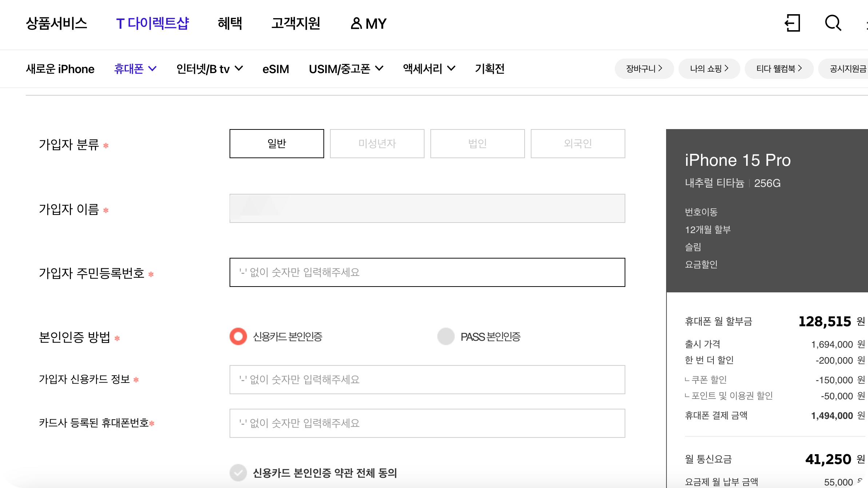Screen dimensions: 868x488
Task: Click the 가입자 이름 field
Action: point(427,208)
